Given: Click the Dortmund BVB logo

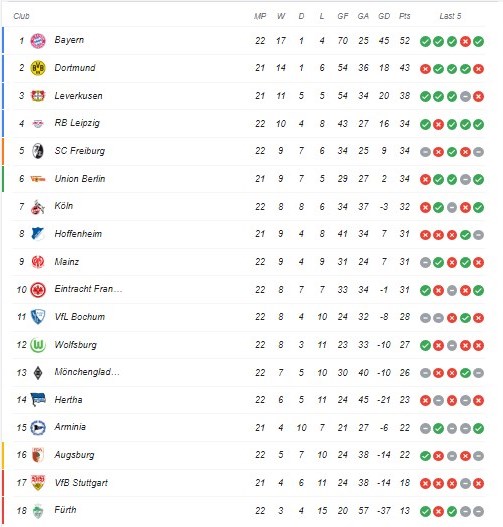Looking at the screenshot, I should click(38, 68).
